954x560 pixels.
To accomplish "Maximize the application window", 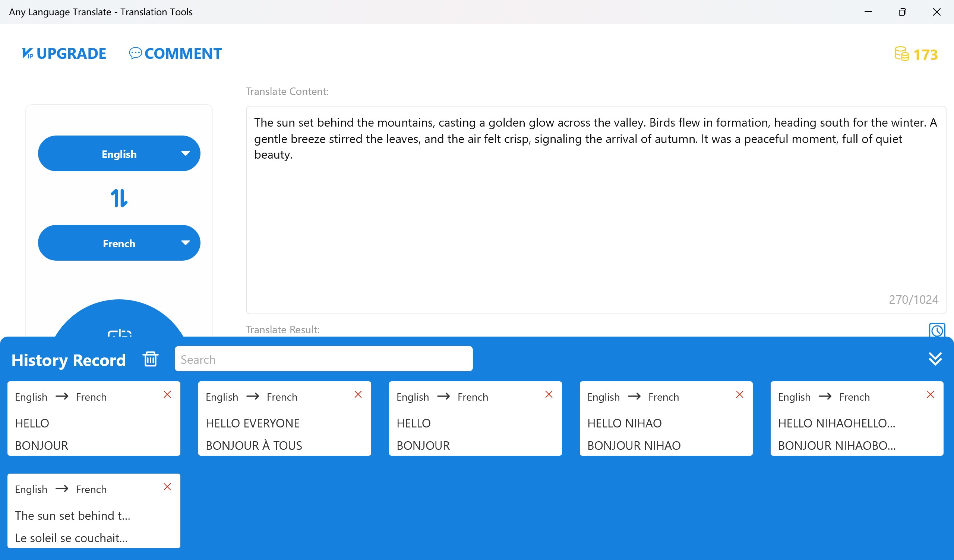I will (902, 12).
